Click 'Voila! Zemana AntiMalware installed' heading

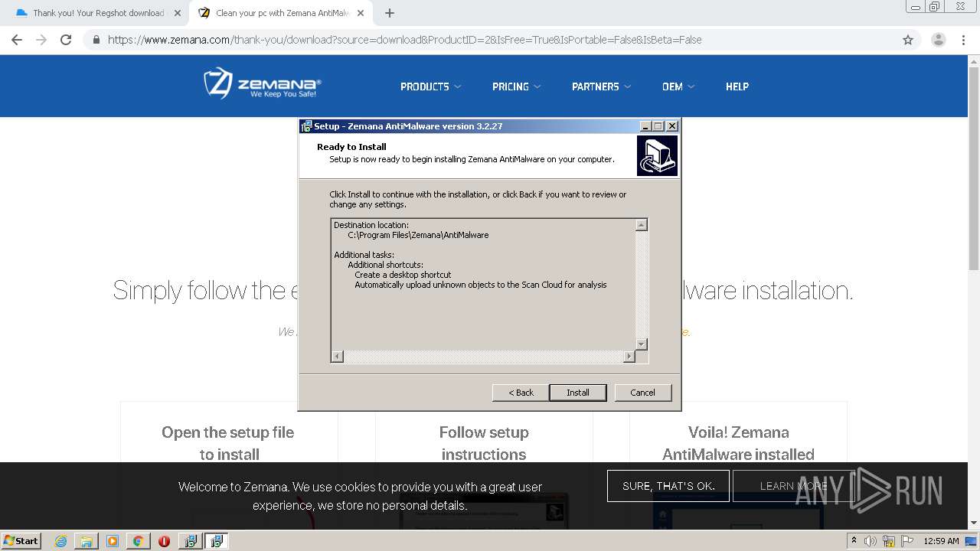click(739, 443)
